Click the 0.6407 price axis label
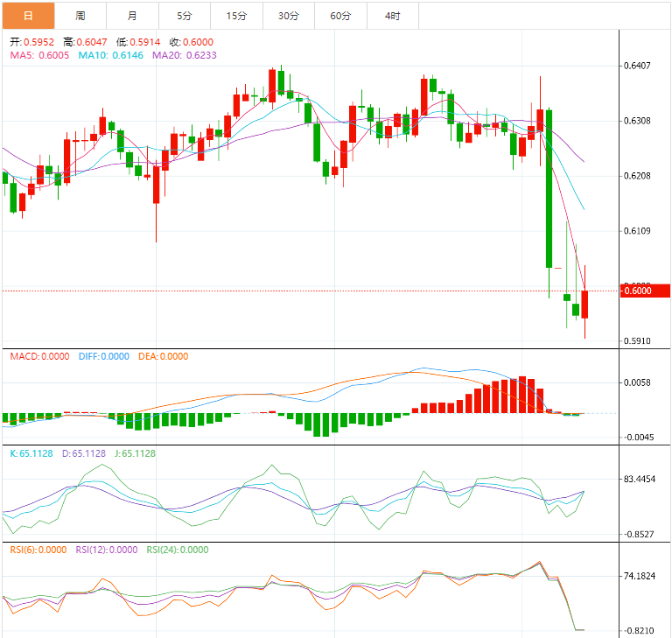The width and height of the screenshot is (672, 638). [x=637, y=66]
